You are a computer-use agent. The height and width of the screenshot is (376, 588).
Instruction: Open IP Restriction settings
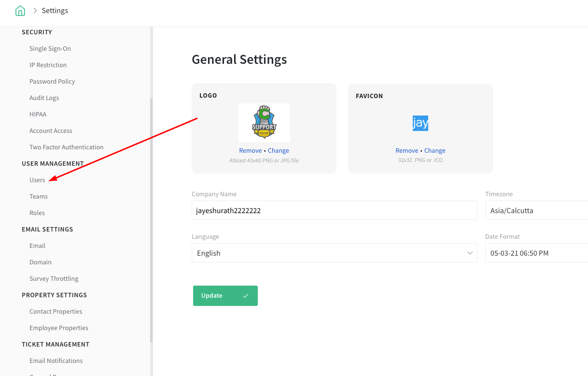(x=48, y=65)
